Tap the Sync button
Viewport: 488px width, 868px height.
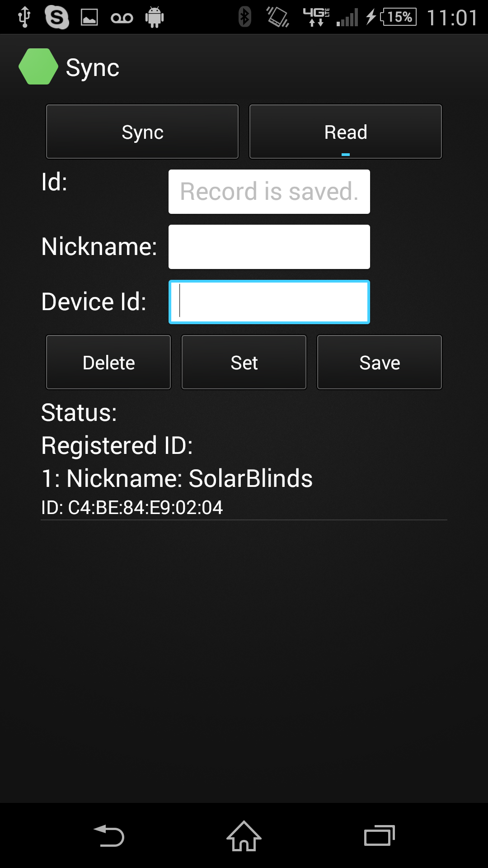[142, 132]
